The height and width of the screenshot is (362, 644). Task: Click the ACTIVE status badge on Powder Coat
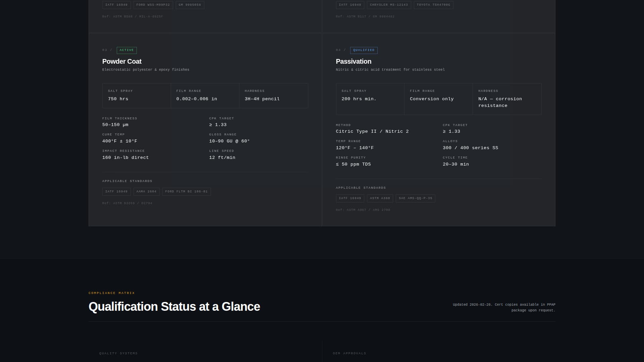click(x=126, y=50)
